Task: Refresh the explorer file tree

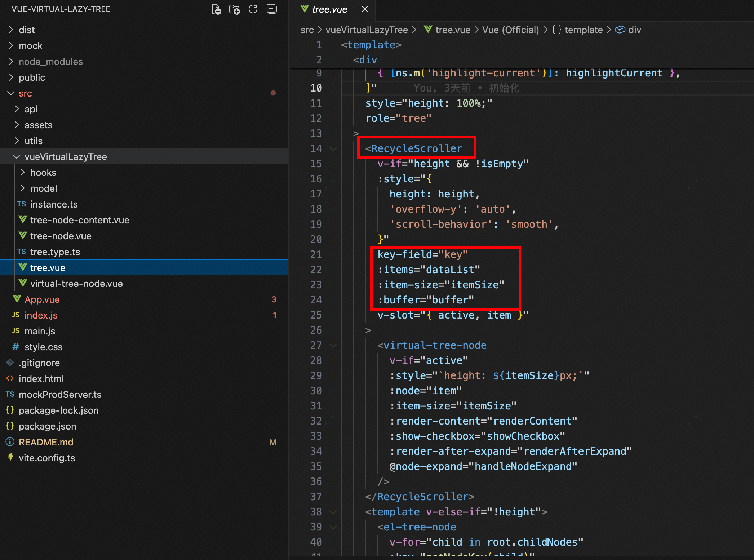Action: pyautogui.click(x=253, y=9)
